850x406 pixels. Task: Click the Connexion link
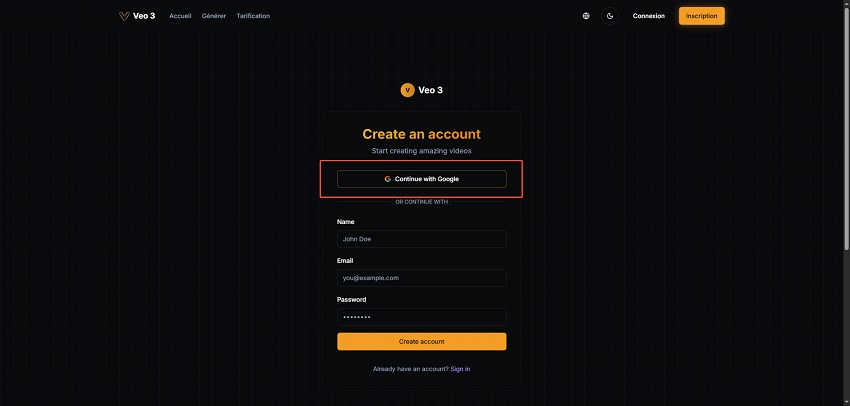tap(648, 16)
